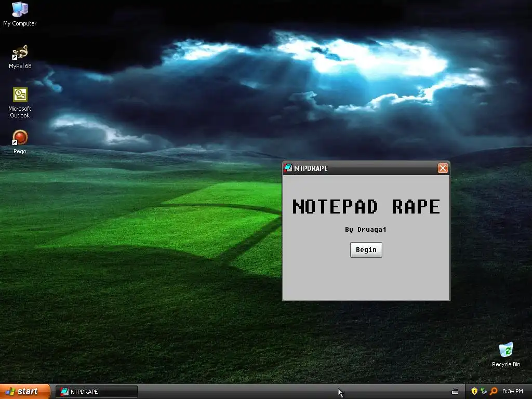Select the Microsoft Outlook desktop icon
Viewport: 532px width, 399px height.
pyautogui.click(x=20, y=103)
